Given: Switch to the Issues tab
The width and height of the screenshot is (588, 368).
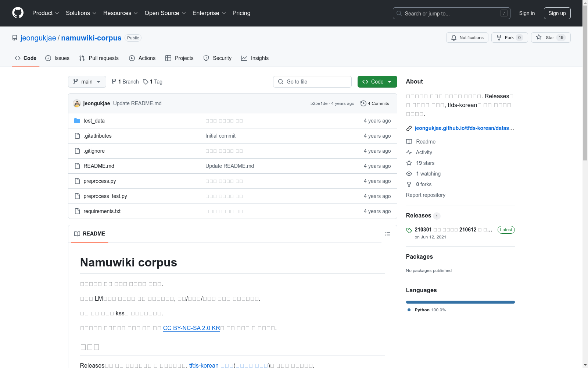Looking at the screenshot, I should [57, 58].
